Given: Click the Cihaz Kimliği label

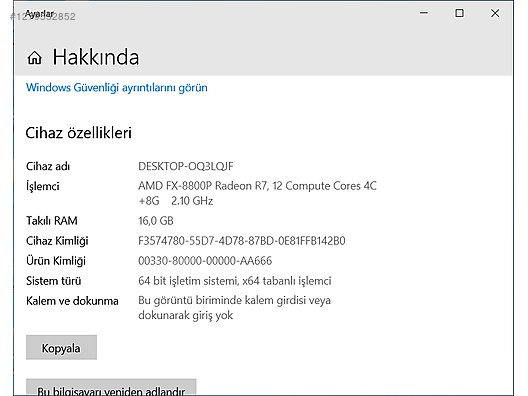Looking at the screenshot, I should [57, 241].
